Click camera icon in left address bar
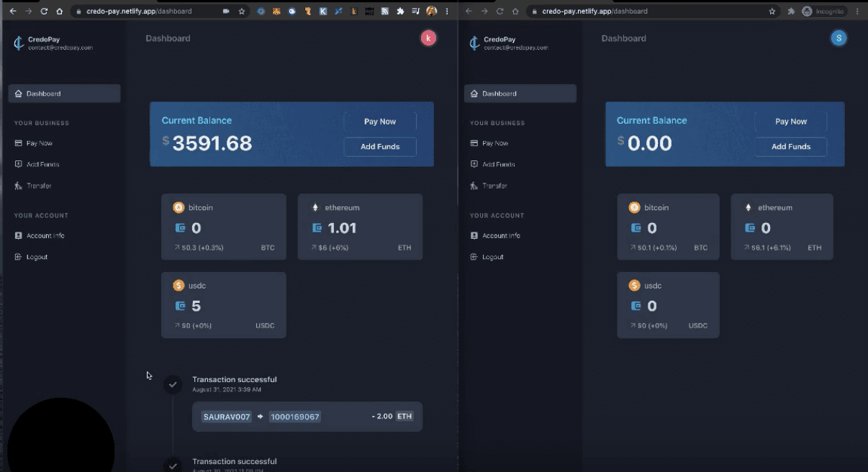 [x=226, y=12]
